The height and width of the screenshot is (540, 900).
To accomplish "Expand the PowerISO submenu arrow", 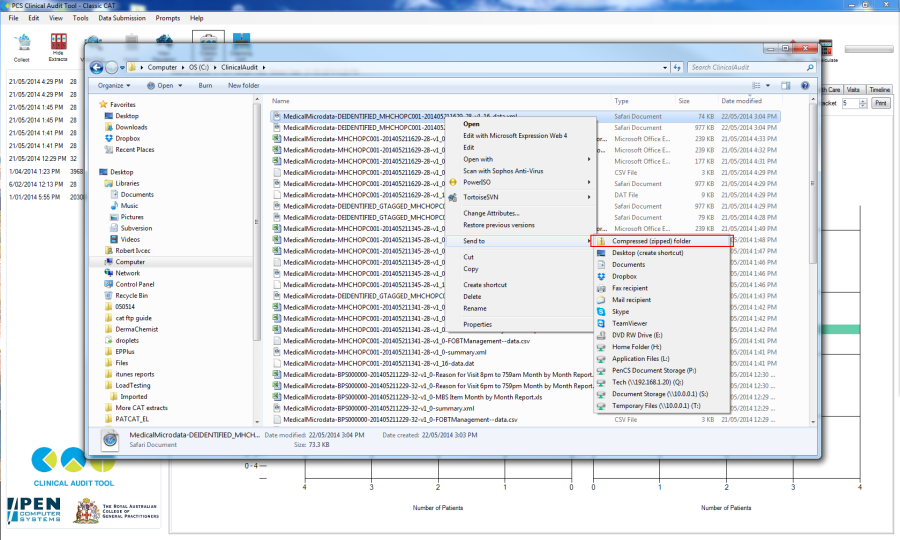I will coord(589,182).
